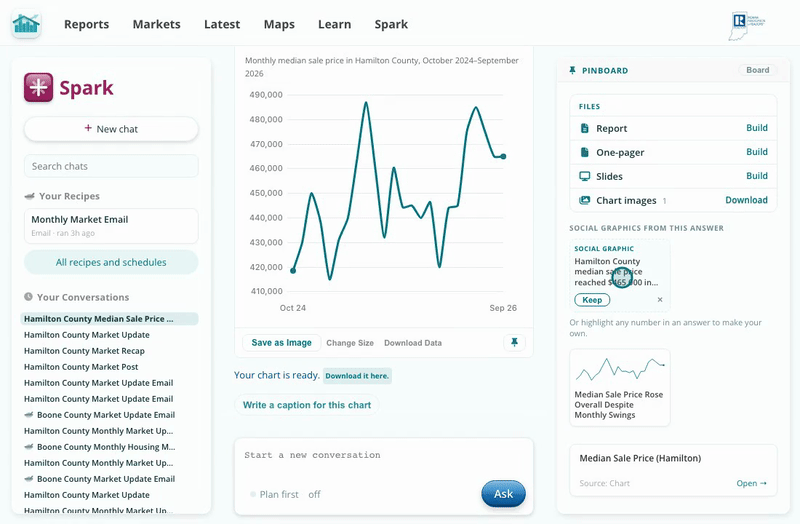
Task: Open the Median Sale Price Rose chart thumbnail
Action: point(619,388)
